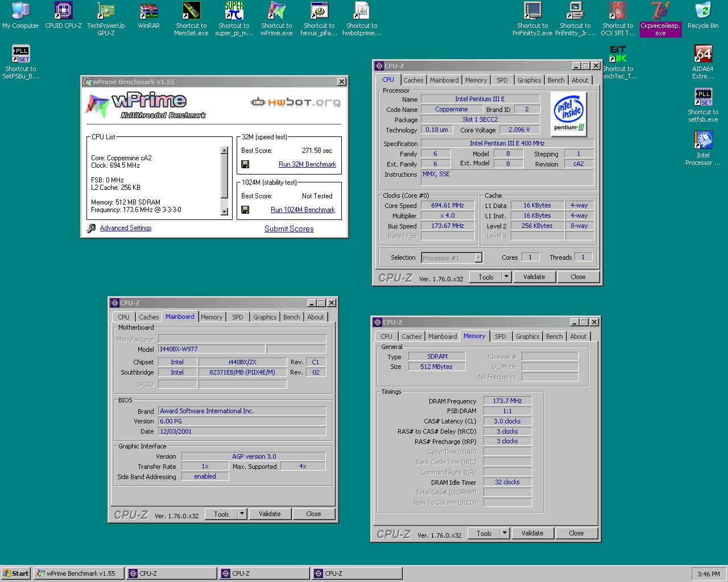Launch SetFSBu_B shortcut icon
This screenshot has height=582, width=728.
[x=20, y=63]
